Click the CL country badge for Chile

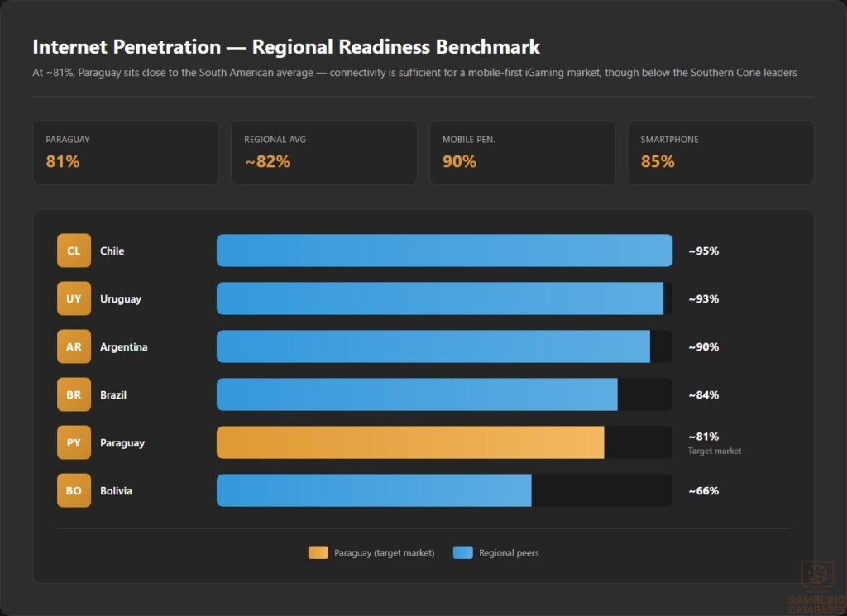74,251
